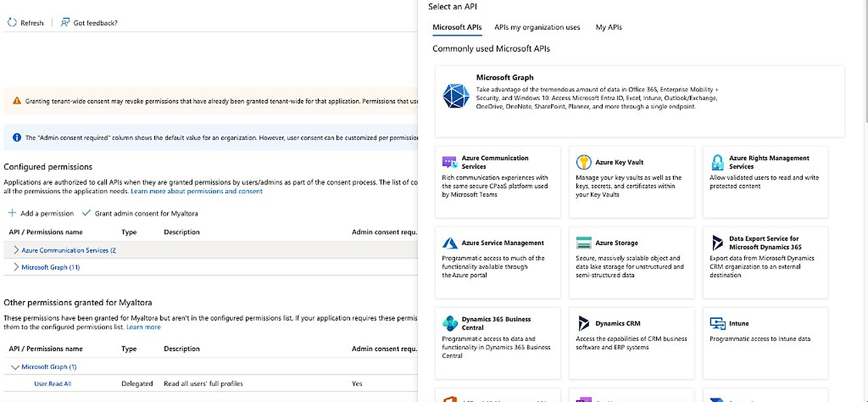Select Data Export Service for Microsoft Dynamics 365 title
This screenshot has width=868, height=402.
coord(765,243)
